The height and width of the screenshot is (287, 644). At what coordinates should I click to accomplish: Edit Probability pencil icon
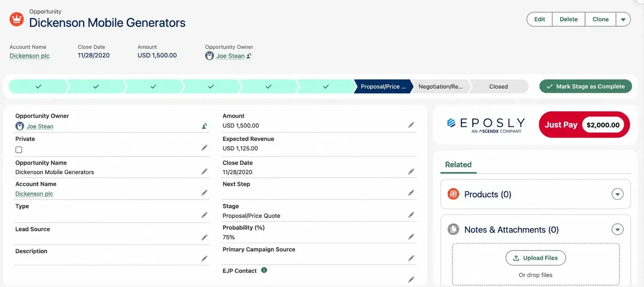tap(411, 236)
